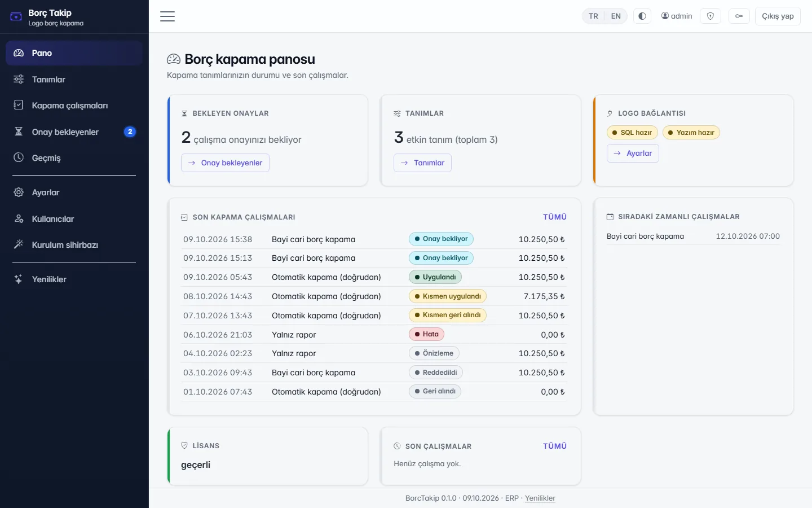Select the run dated 09.10.2026 15:38
Screen dimensions: 812x508
(374, 239)
